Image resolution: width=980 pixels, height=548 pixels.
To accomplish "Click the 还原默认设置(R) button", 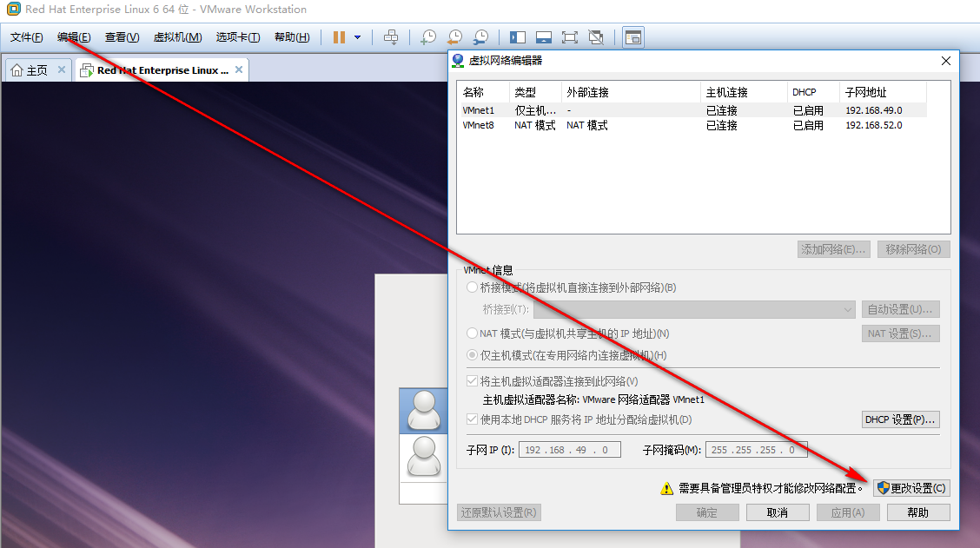I will click(x=499, y=512).
